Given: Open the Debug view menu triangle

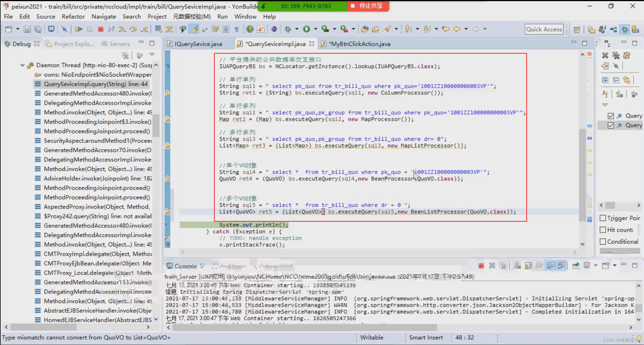Looking at the screenshot, I should 152,54.
